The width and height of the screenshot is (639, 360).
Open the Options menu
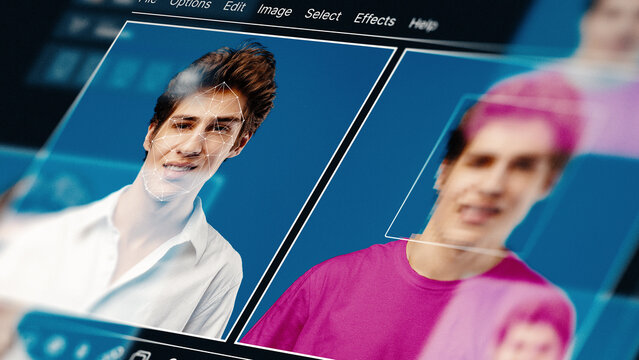pyautogui.click(x=190, y=4)
